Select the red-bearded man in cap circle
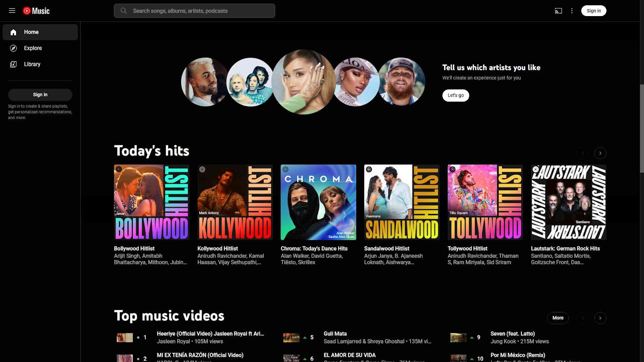The image size is (644, 362). point(401,82)
